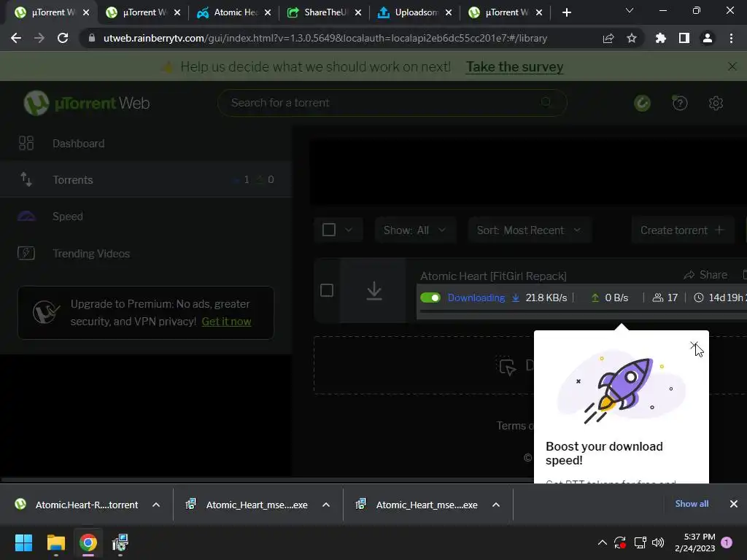The width and height of the screenshot is (747, 560).
Task: Click the address bar URL
Action: (x=325, y=38)
